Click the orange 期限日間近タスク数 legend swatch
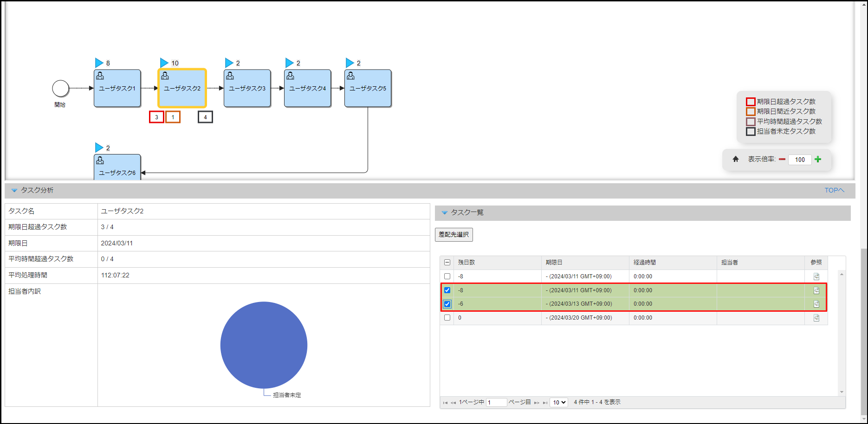This screenshot has height=424, width=868. [751, 111]
